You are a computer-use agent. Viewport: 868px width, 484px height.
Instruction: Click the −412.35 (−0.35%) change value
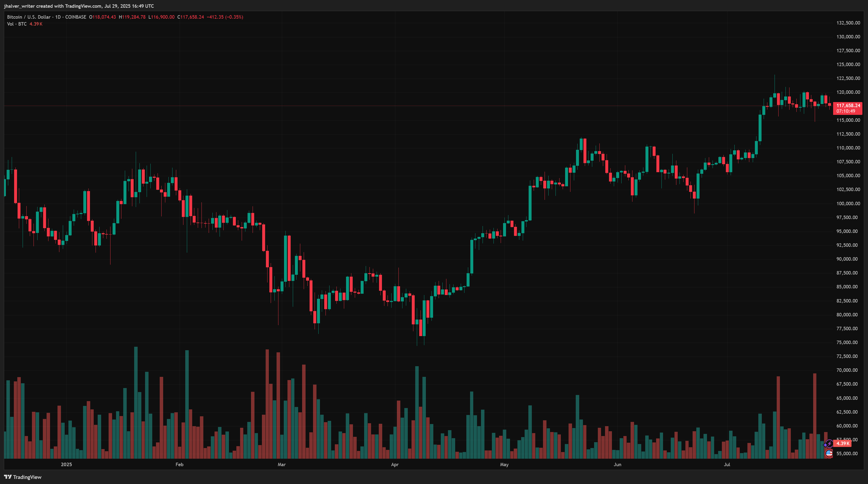pos(225,17)
